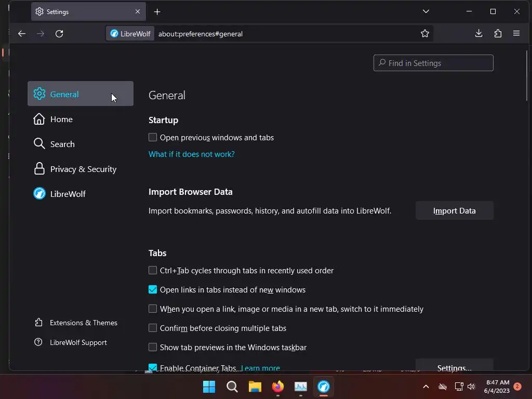Viewport: 532px width, 399px height.
Task: Open Windows taskbar Search
Action: [232, 387]
